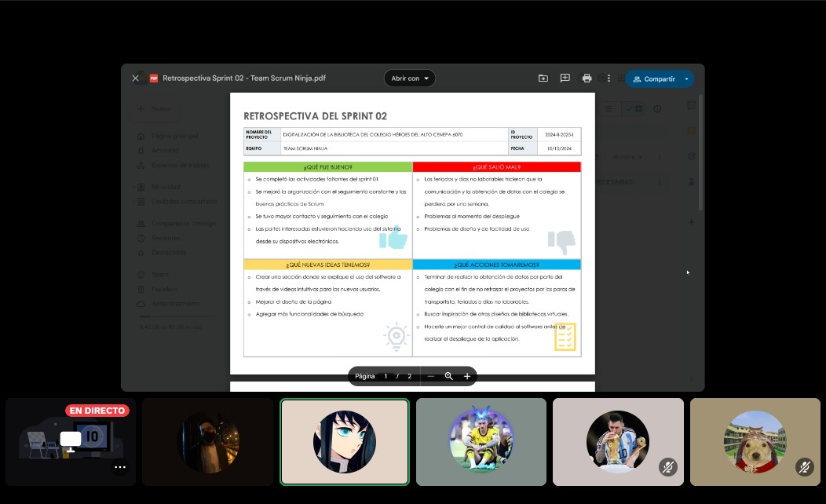Click the page number input field

tap(386, 376)
